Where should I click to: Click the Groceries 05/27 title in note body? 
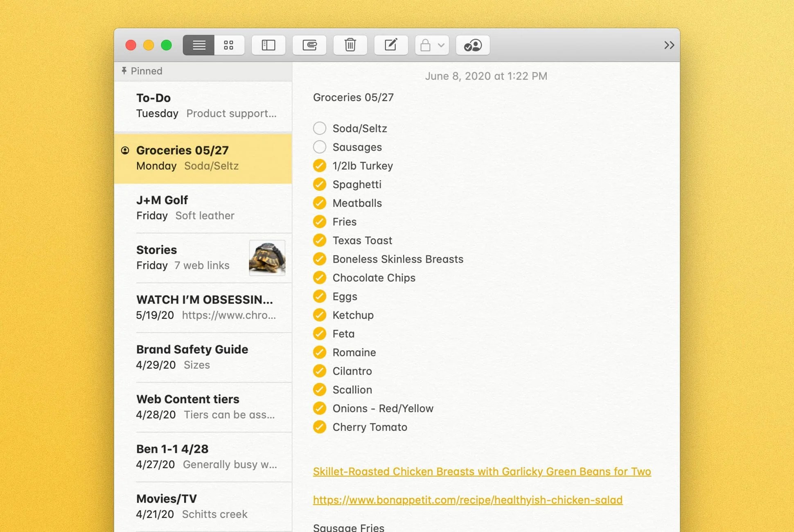(x=353, y=97)
